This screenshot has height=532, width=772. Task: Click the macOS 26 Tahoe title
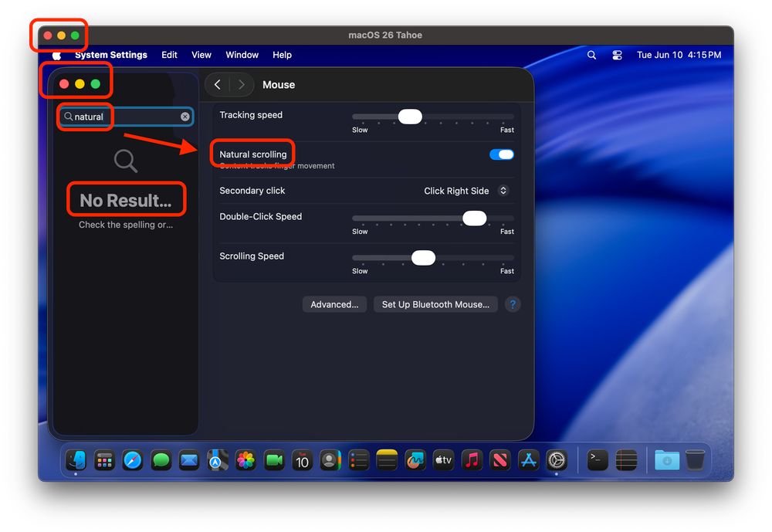385,35
